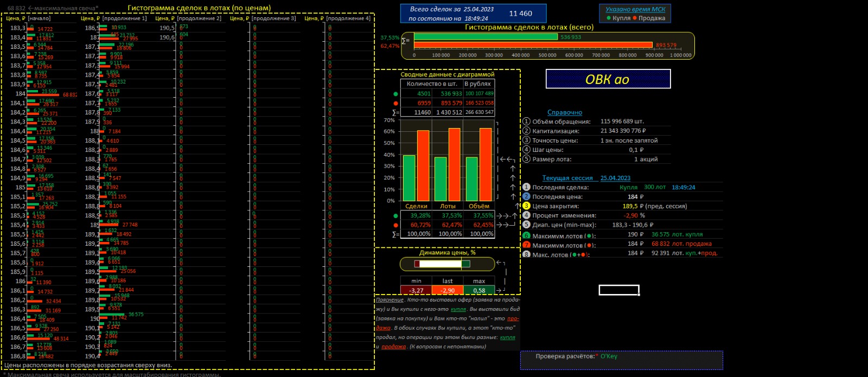Screen dimensions: 868x377
Task: Click the green max cell 0,58
Action: coord(479,290)
